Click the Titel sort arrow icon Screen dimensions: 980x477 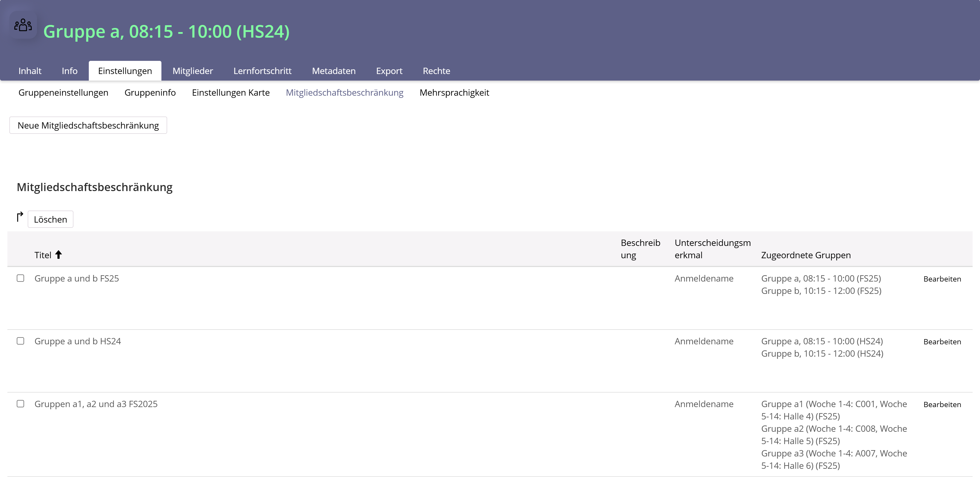click(58, 255)
